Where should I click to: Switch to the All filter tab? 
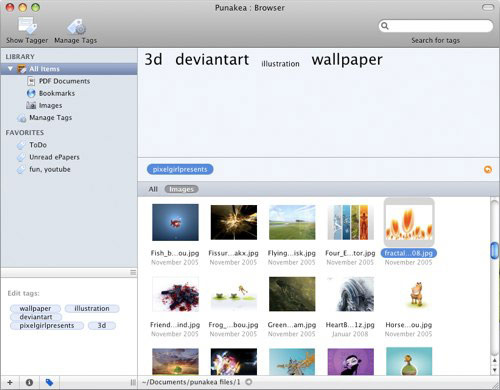pos(153,189)
